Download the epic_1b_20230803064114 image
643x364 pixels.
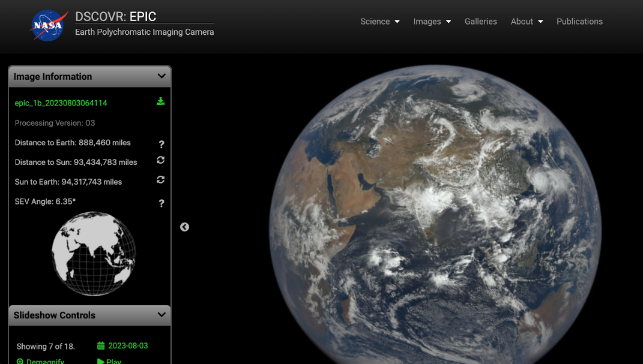coord(160,101)
